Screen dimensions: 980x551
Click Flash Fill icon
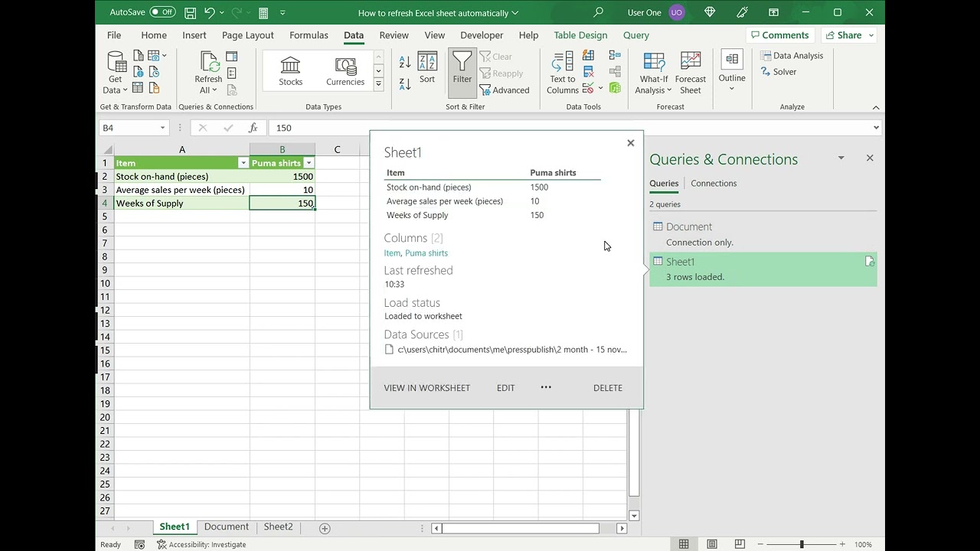coord(589,56)
